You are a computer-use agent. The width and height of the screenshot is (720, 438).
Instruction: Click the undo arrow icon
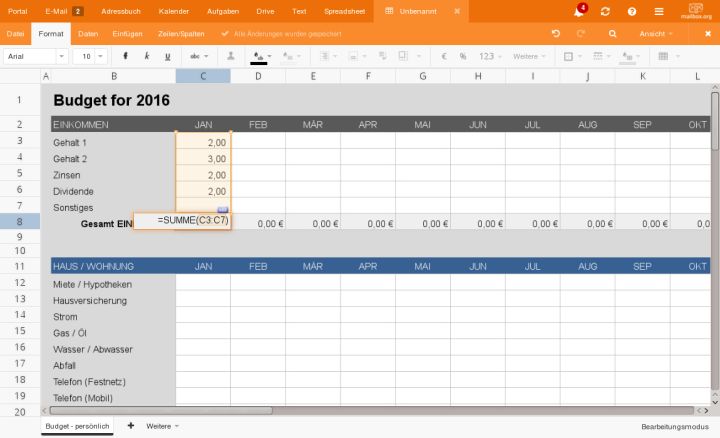point(556,33)
